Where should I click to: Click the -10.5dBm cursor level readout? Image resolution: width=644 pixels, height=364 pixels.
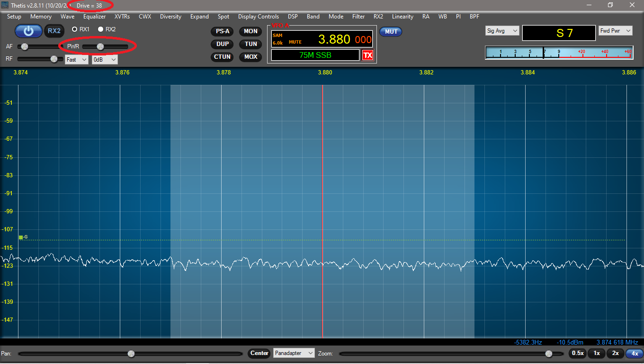pos(570,342)
